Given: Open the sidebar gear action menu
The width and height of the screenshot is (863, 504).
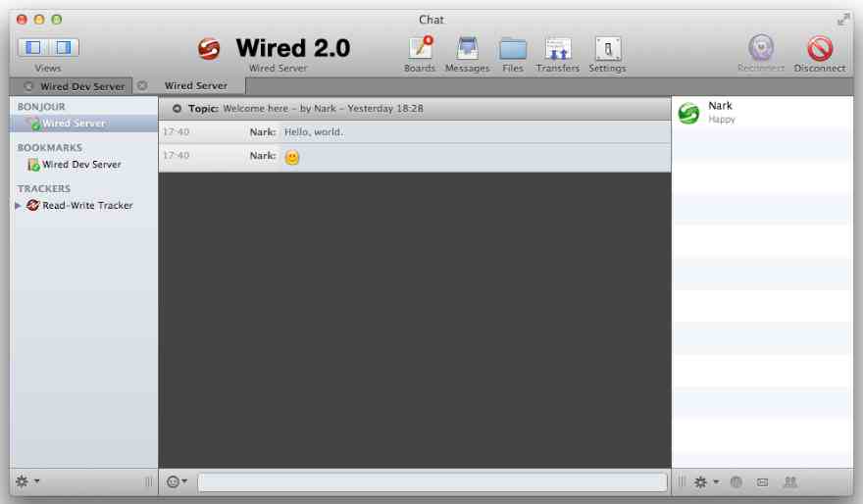Looking at the screenshot, I should tap(27, 481).
